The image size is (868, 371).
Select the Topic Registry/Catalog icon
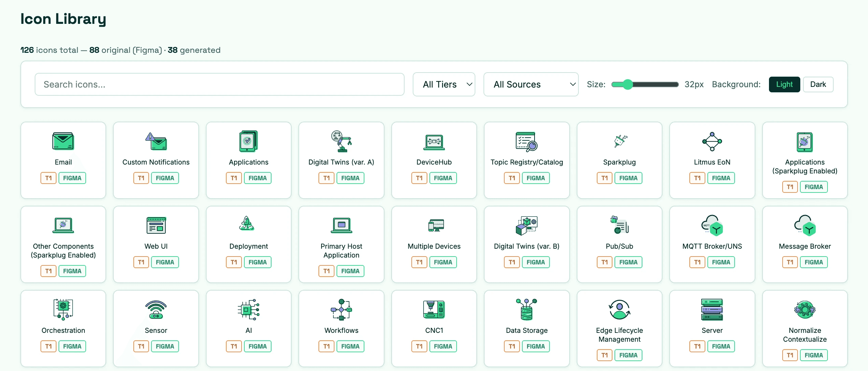[x=526, y=141]
